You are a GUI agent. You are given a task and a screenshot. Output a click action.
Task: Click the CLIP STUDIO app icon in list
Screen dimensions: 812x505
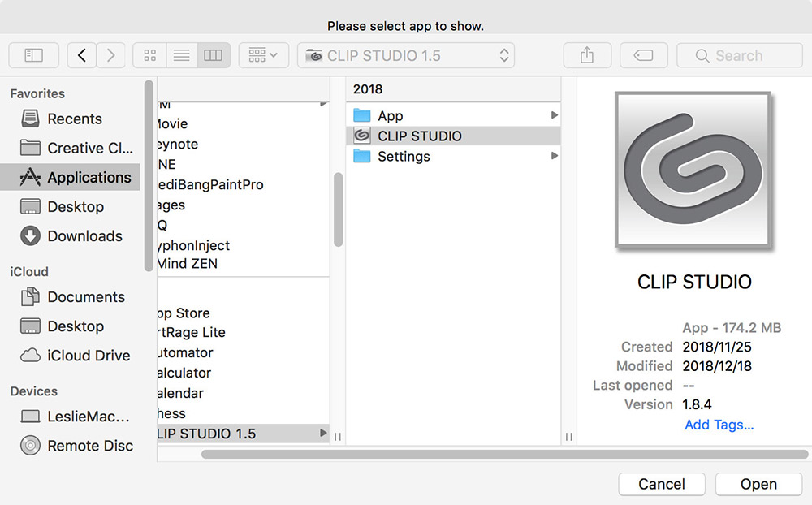tap(362, 136)
